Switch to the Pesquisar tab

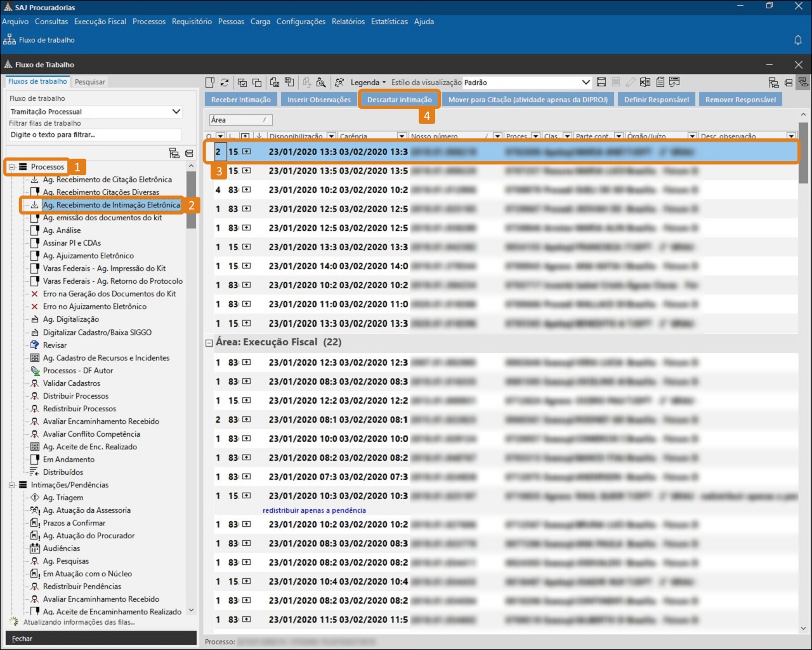point(90,82)
